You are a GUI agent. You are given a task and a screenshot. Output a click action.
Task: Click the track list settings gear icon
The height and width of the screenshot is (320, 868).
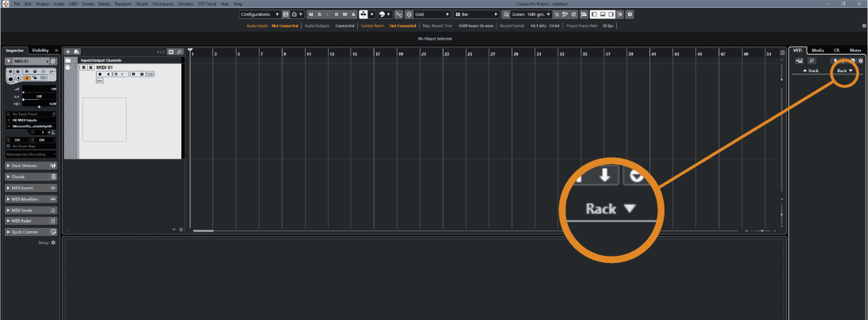(181, 229)
